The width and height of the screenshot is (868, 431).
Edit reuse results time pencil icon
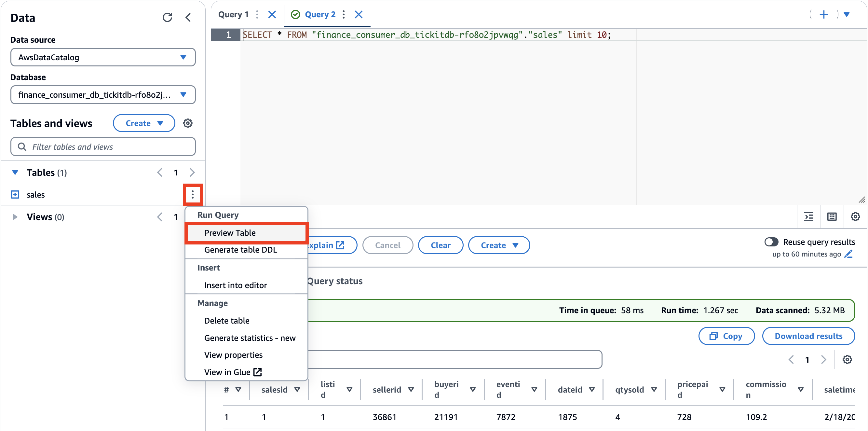848,254
